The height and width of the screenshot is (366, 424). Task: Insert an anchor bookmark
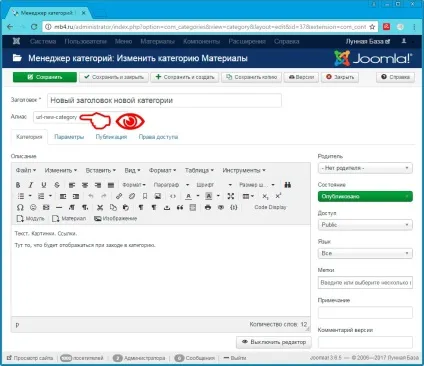point(145,196)
